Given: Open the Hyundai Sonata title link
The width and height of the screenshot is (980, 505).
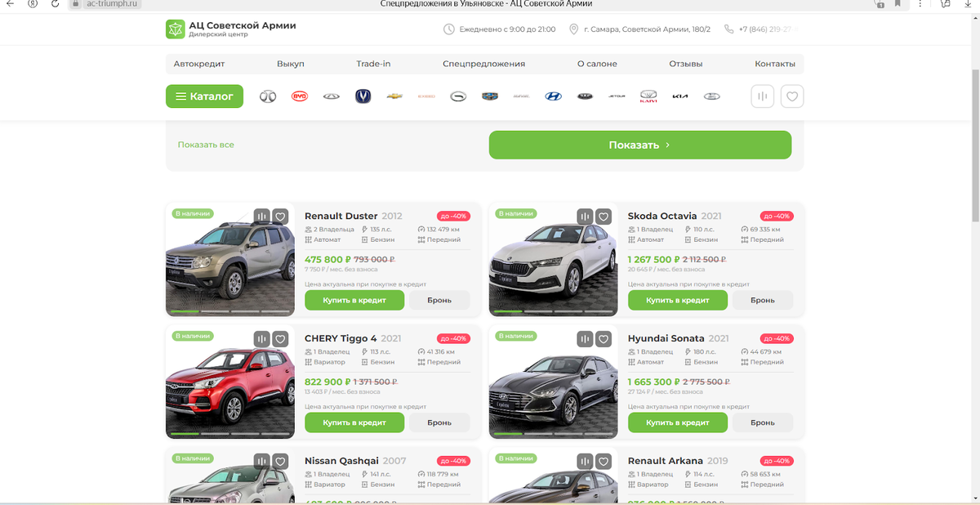Looking at the screenshot, I should 667,338.
